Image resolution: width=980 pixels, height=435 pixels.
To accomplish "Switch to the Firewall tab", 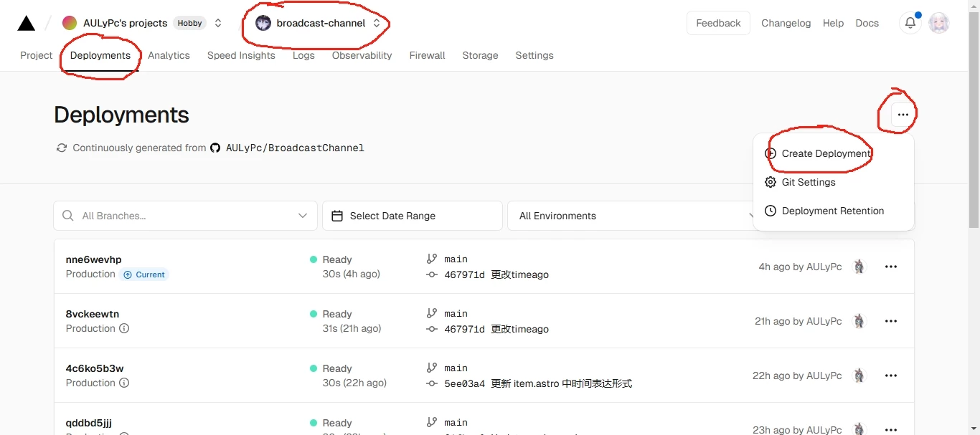I will click(428, 55).
